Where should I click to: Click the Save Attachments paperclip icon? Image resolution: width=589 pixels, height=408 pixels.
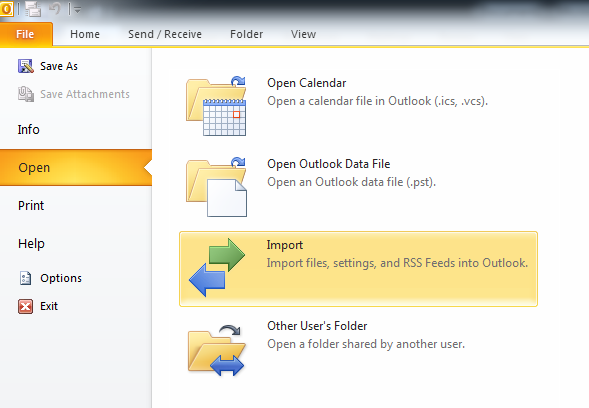pos(26,94)
